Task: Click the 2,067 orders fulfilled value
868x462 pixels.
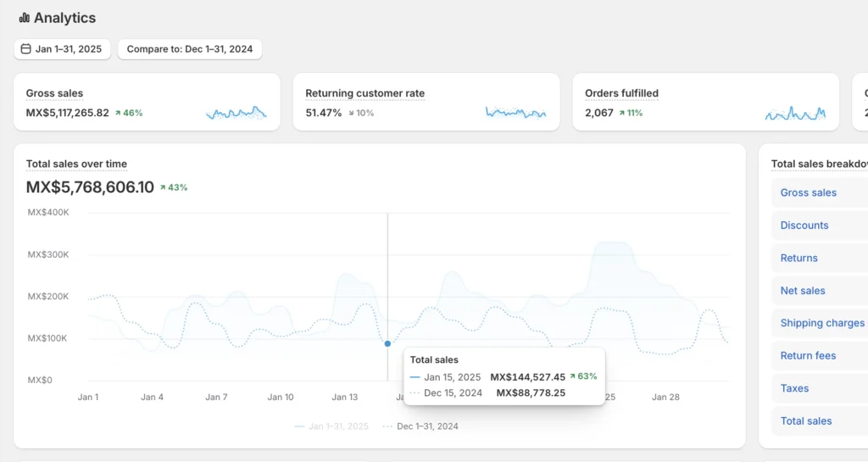Action: [599, 113]
